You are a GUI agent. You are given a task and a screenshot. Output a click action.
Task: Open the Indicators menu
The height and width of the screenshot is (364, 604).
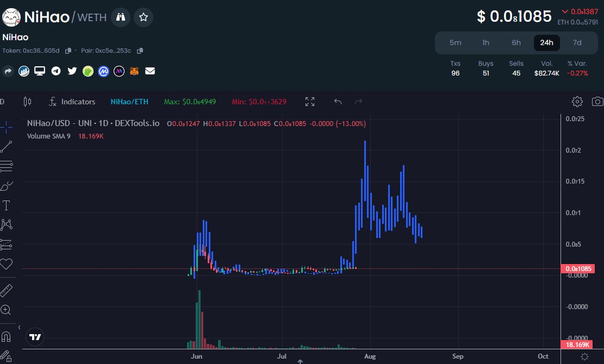pyautogui.click(x=72, y=102)
